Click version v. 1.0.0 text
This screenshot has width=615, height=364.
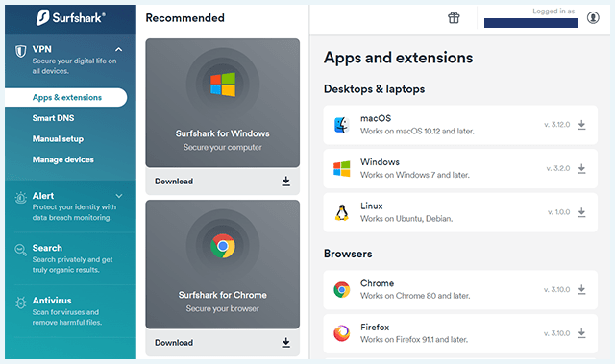coord(559,212)
